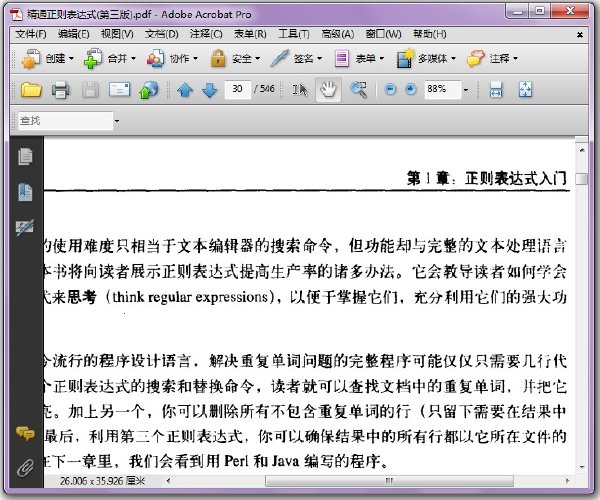The image size is (600, 500).
Task: Click the upload to web globe icon
Action: pyautogui.click(x=148, y=90)
